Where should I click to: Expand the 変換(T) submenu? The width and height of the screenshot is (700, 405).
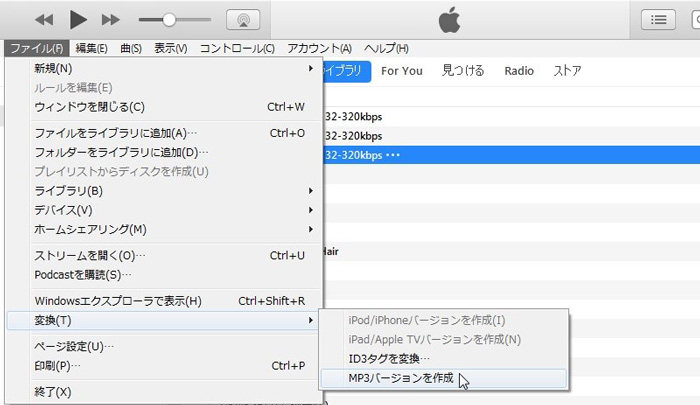pyautogui.click(x=164, y=320)
